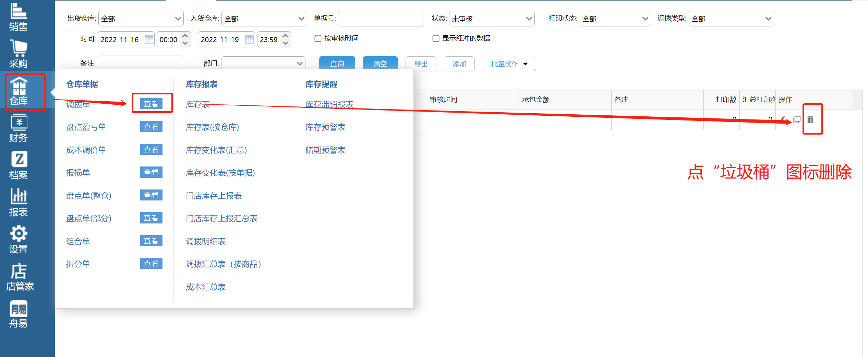The width and height of the screenshot is (868, 357).
Task: Open the 调拨汇总表（按商品）link
Action: 224,264
